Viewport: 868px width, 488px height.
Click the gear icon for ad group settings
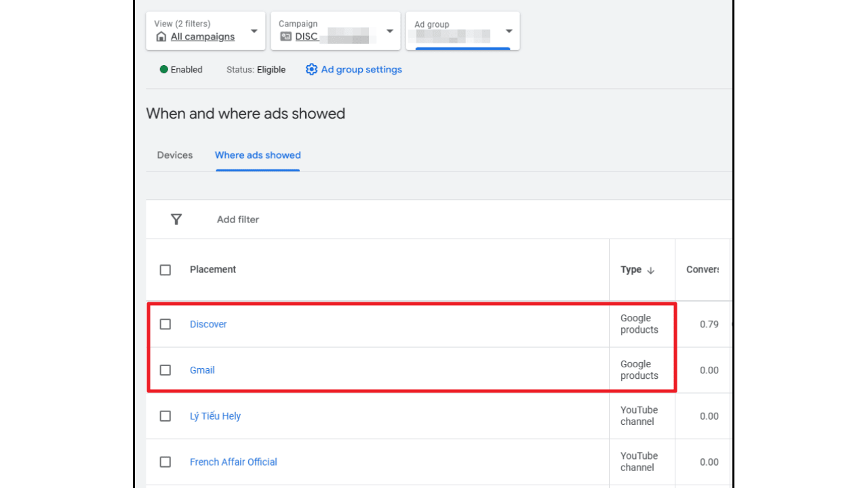311,69
